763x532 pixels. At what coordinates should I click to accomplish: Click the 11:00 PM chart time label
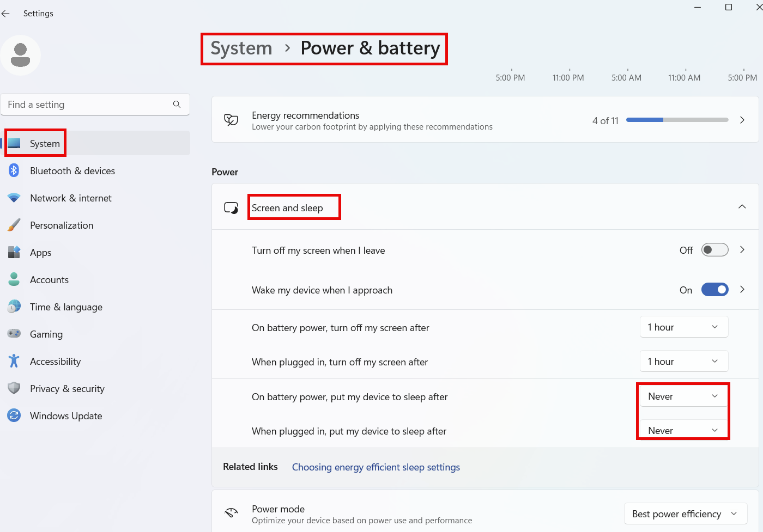click(x=568, y=78)
